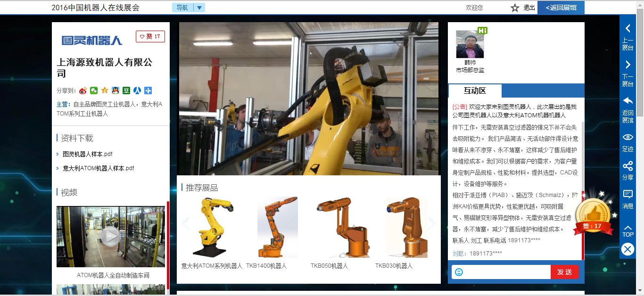Screen dimensions: 644x296
Task: Expand the 导航 navigation dropdown
Action: tap(188, 8)
